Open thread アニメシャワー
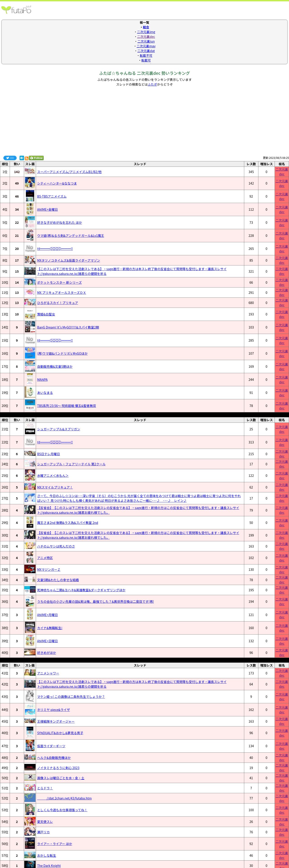Viewport: 289px width, 868px height. [x=48, y=673]
